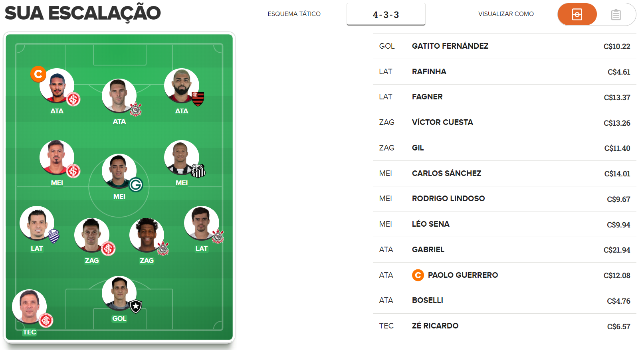Open Gatito Fernández row in list
Screen dimensions: 644x350
[504, 46]
